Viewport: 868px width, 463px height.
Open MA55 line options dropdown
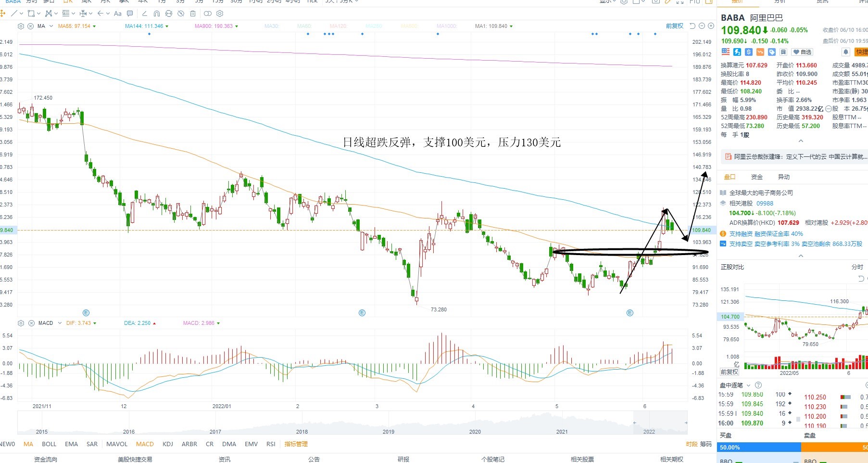pyautogui.click(x=94, y=26)
